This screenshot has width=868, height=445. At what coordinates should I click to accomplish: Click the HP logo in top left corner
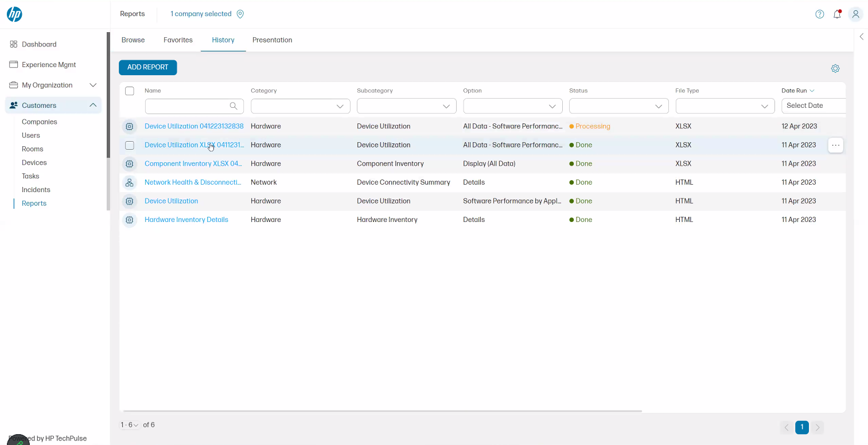(x=14, y=14)
